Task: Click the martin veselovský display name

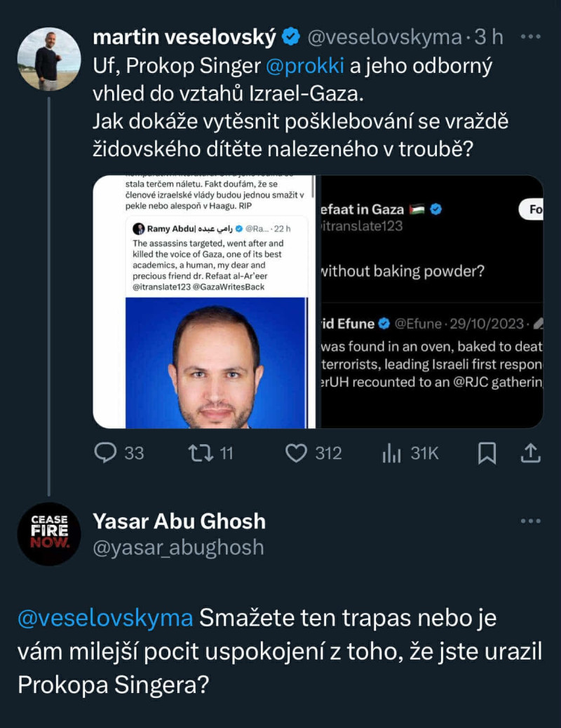Action: [184, 37]
